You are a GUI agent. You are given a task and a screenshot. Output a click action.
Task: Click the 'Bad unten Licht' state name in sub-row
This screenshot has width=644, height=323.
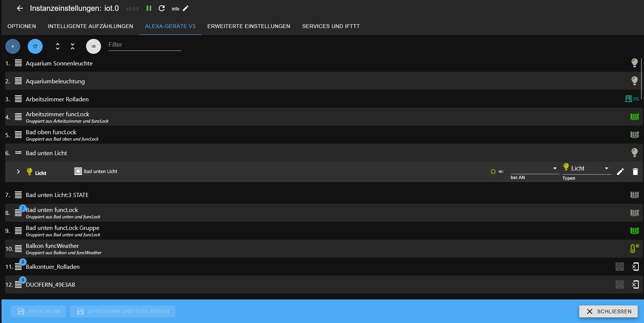click(100, 171)
